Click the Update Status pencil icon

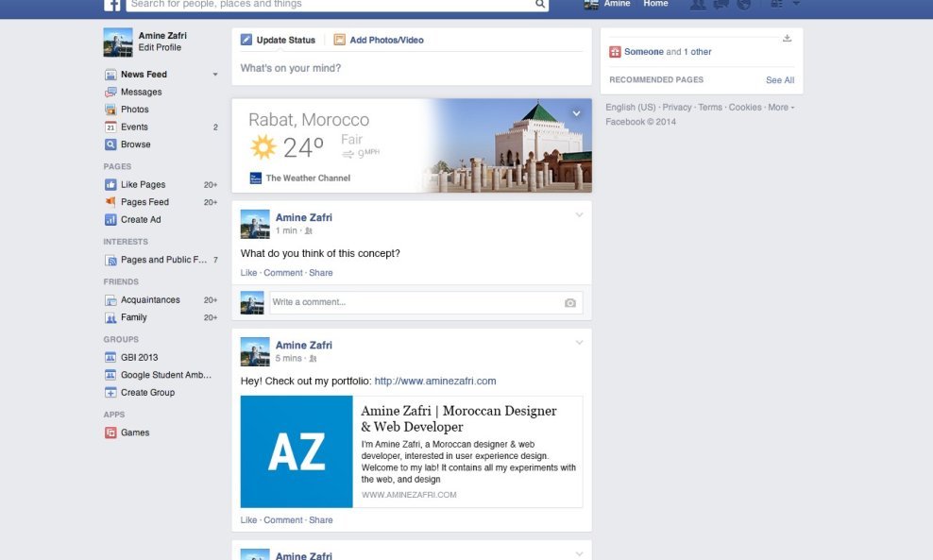(x=246, y=40)
